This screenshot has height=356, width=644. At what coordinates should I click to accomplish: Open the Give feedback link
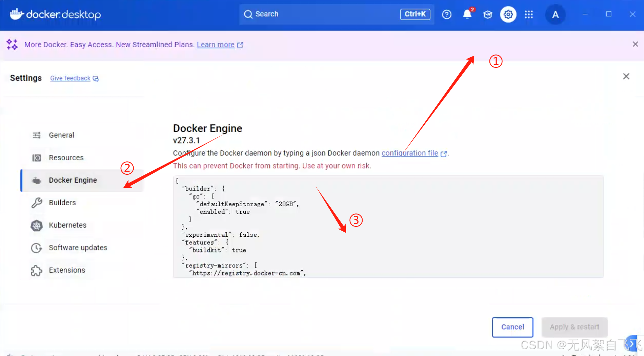tap(70, 78)
